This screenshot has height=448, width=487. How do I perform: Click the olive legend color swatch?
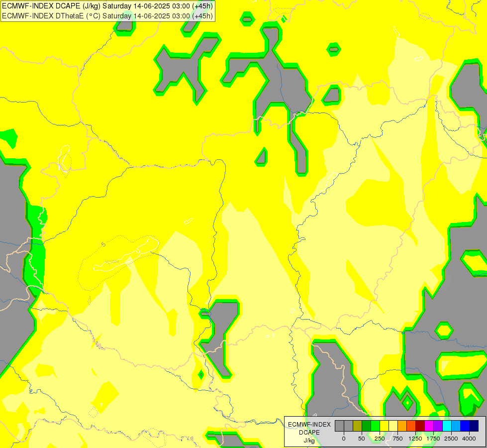tap(358, 426)
